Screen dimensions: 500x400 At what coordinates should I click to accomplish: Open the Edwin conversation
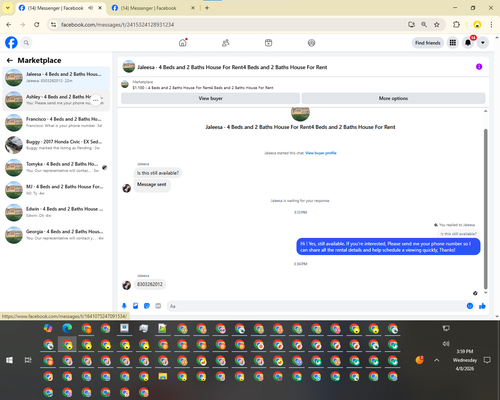[56, 212]
